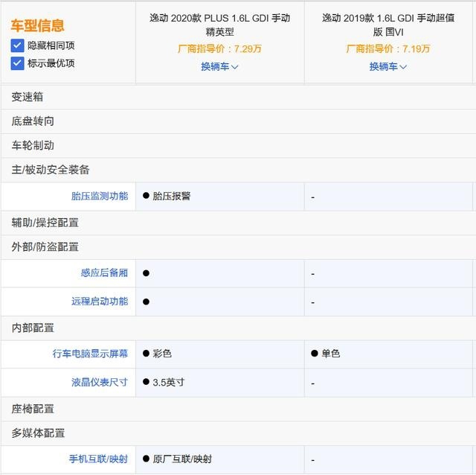Expand the 辅助/操控配置 section
This screenshot has width=476, height=475.
pos(238,223)
